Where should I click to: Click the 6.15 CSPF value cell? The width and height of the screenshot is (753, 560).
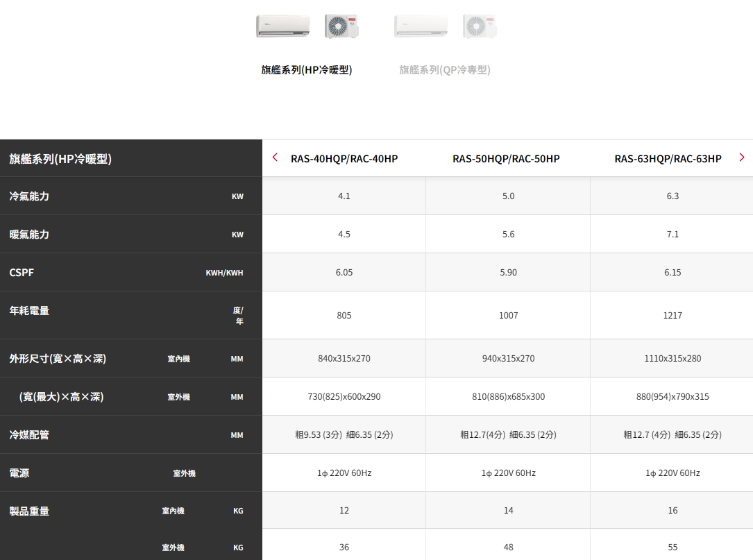click(672, 273)
